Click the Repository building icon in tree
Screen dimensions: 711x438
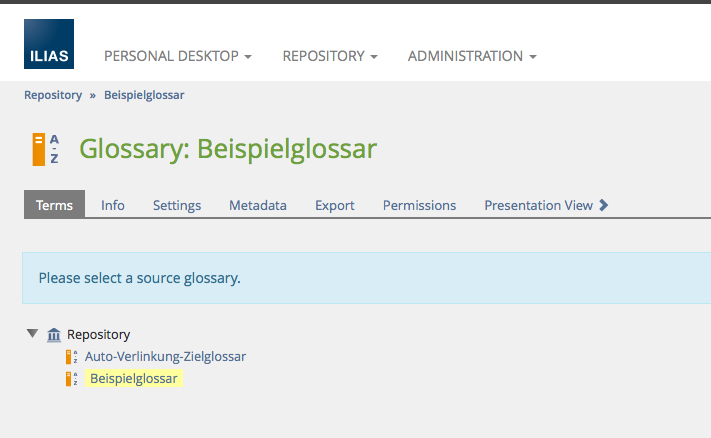(x=54, y=335)
